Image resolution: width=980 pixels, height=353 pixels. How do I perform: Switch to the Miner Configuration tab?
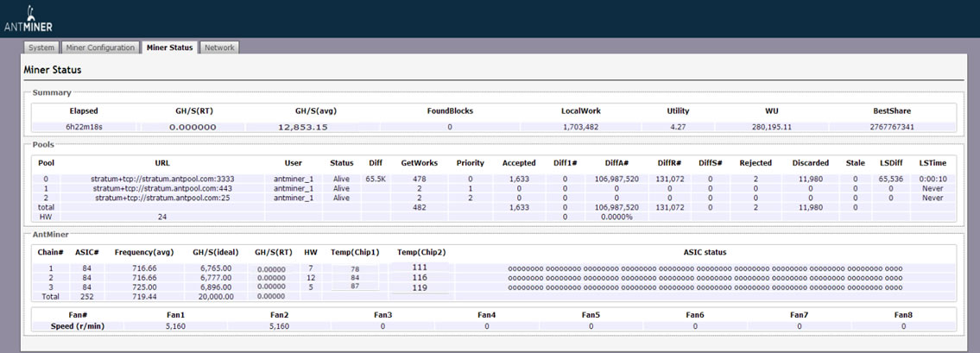coord(101,47)
